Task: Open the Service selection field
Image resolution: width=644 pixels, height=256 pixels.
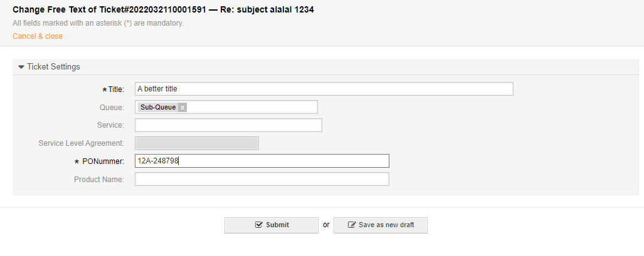Action: tap(228, 125)
